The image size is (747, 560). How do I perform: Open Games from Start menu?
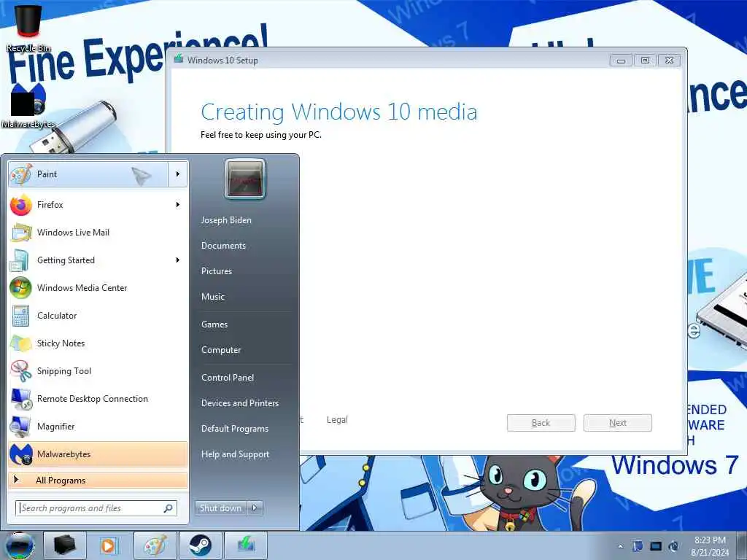214,324
